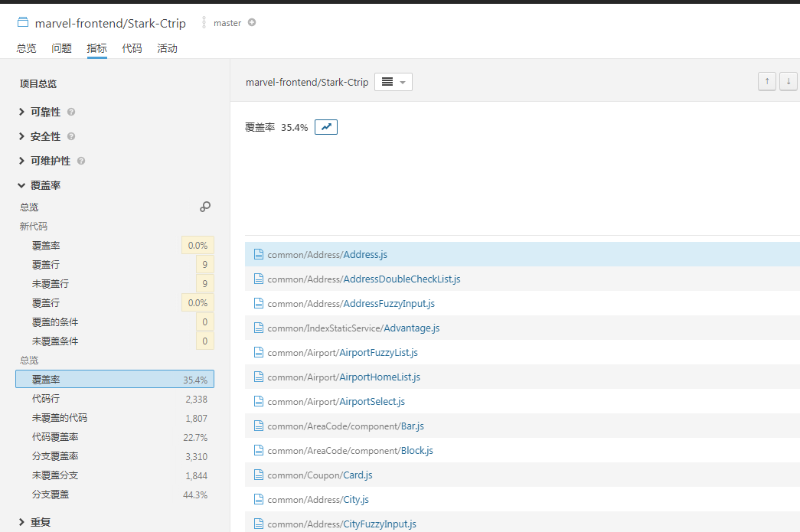Click the plus icon next to master branch
This screenshot has width=800, height=532.
pyautogui.click(x=252, y=23)
